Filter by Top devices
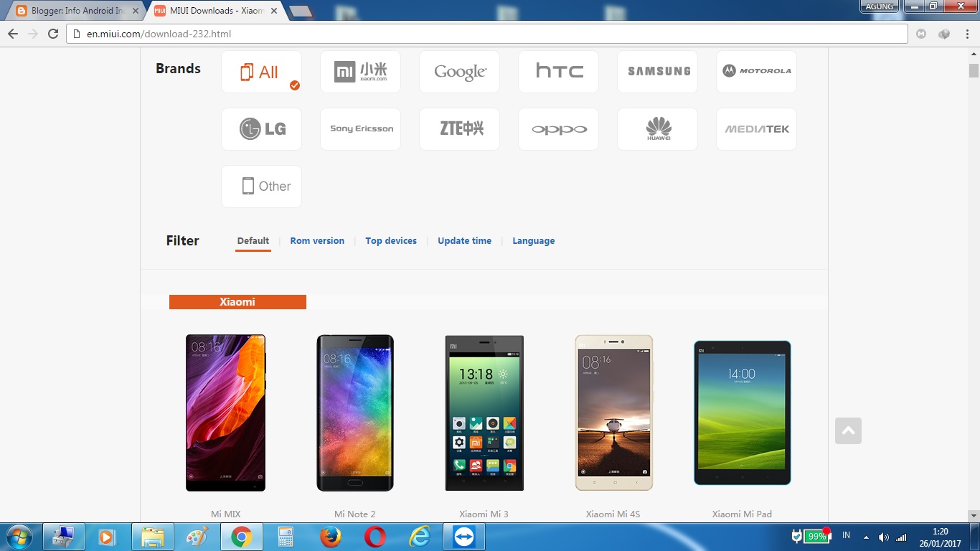 tap(391, 241)
